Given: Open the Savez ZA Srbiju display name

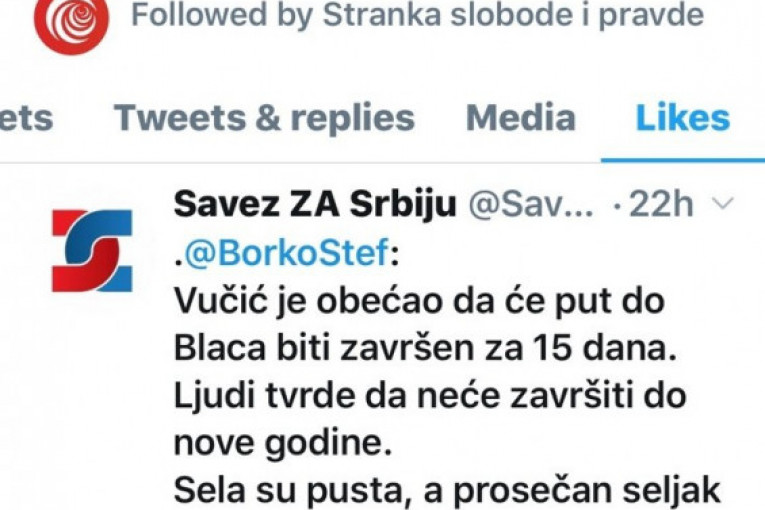Looking at the screenshot, I should click(x=315, y=204).
